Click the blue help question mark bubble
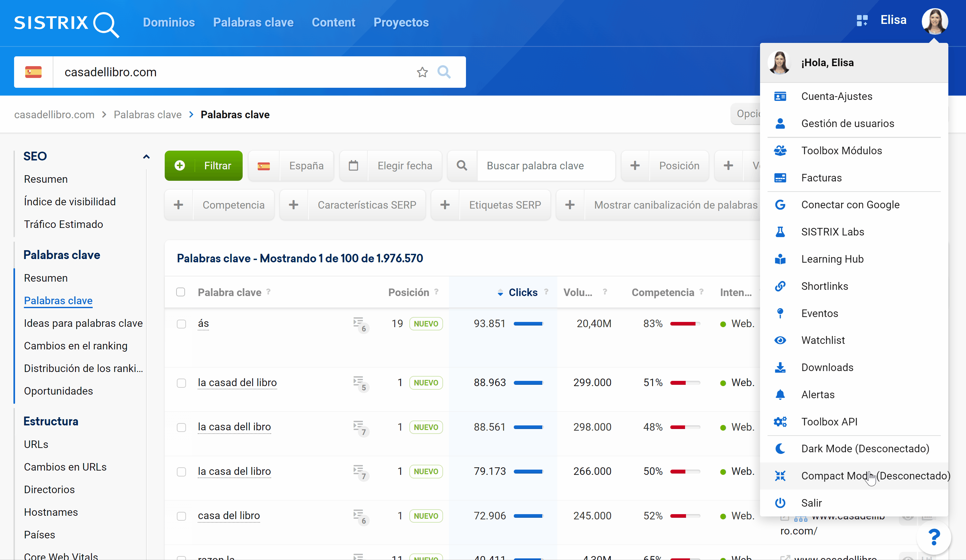The height and width of the screenshot is (560, 966). coord(934,537)
